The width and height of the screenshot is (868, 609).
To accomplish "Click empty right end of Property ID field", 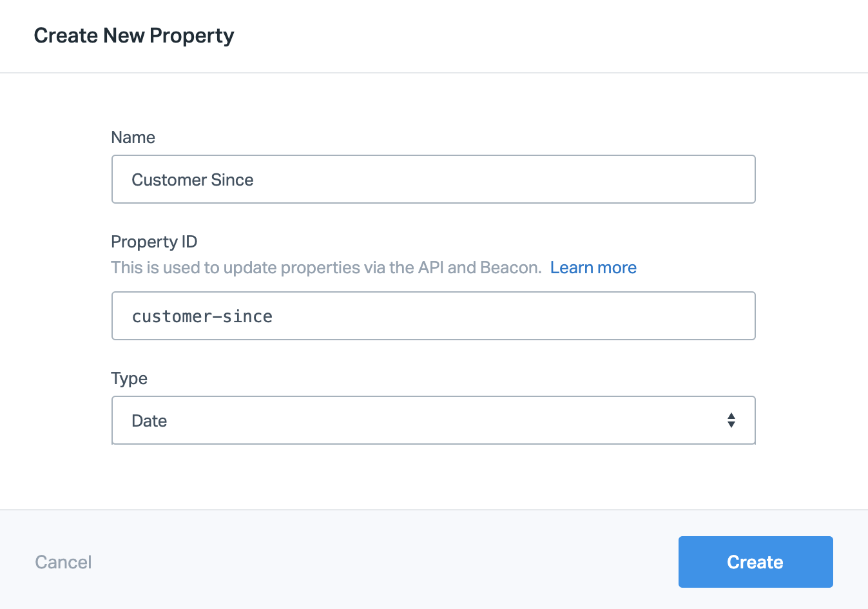I will click(x=696, y=316).
